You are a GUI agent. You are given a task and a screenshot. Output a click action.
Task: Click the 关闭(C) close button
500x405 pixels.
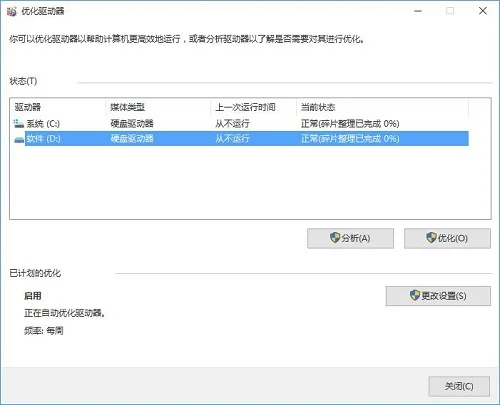[459, 386]
